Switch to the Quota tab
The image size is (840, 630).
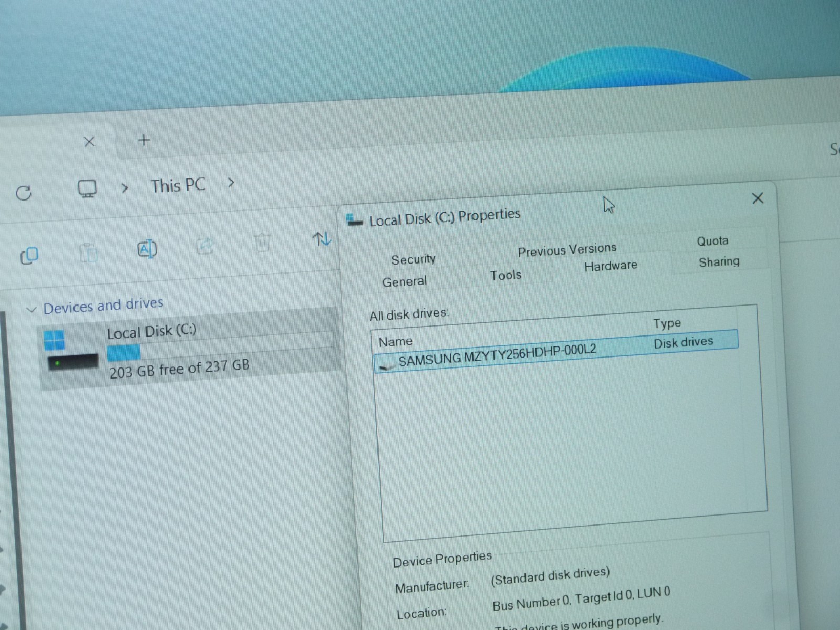click(x=712, y=241)
